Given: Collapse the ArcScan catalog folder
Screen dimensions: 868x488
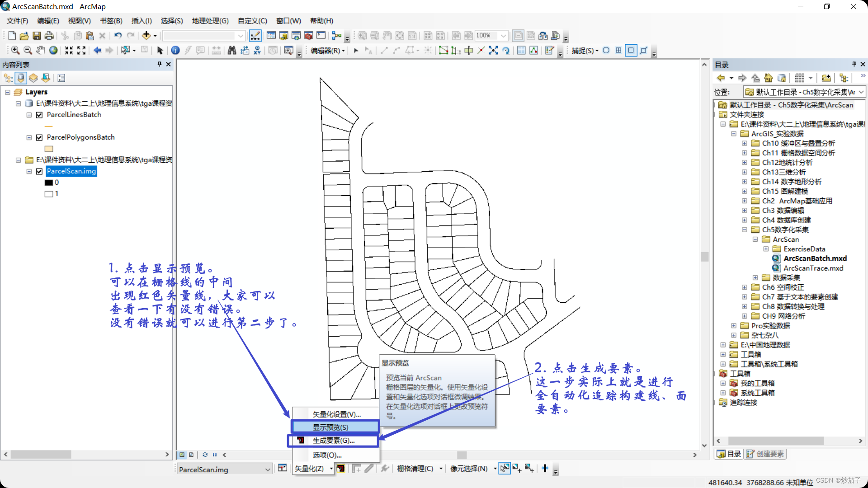Looking at the screenshot, I should point(755,239).
